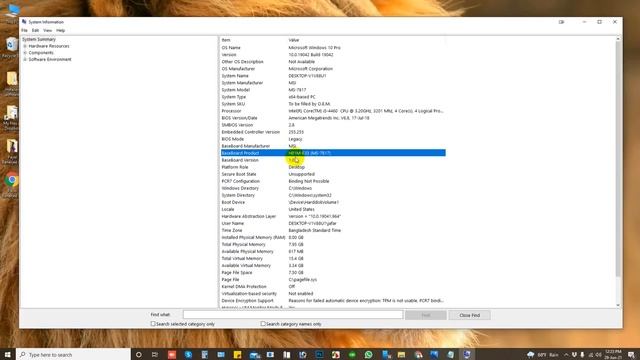This screenshot has width=640, height=360.
Task: Open WhatsApp from the taskbar
Action: [x=369, y=355]
